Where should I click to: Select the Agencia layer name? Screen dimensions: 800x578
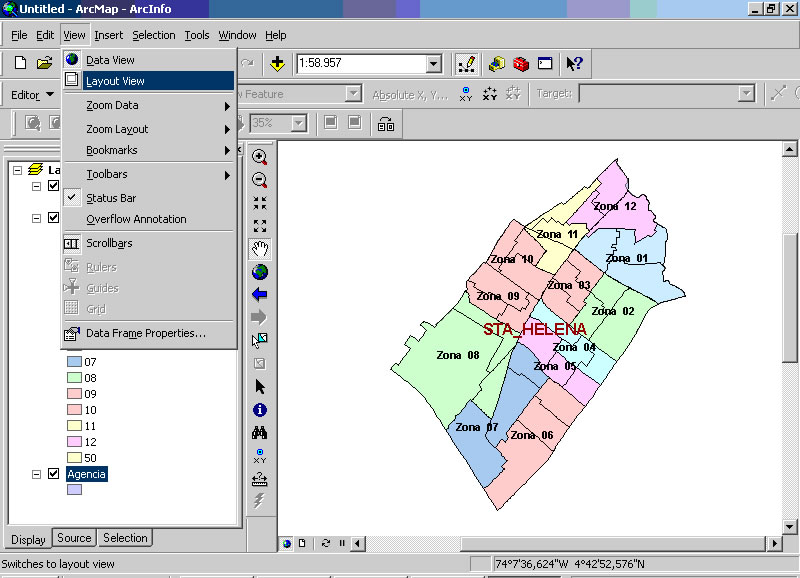coord(87,474)
